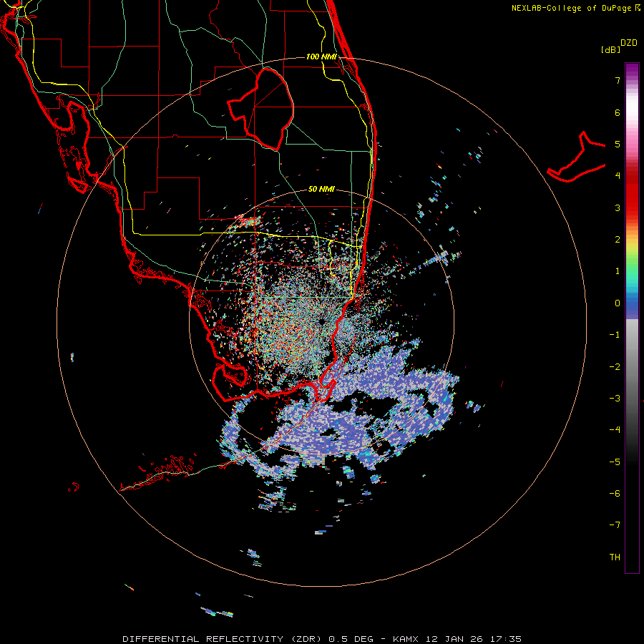Click the Bahamas island outline at right
The image size is (644, 644).
(x=576, y=158)
